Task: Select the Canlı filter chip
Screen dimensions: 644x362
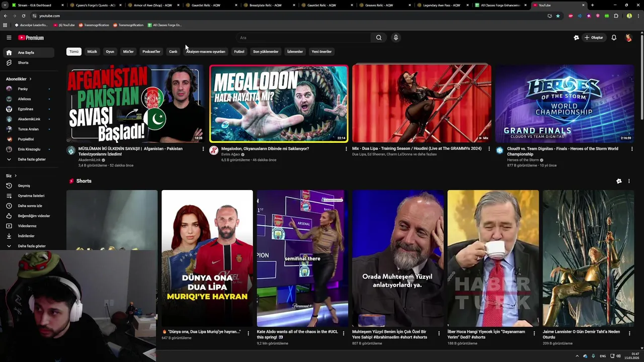Action: click(173, 51)
